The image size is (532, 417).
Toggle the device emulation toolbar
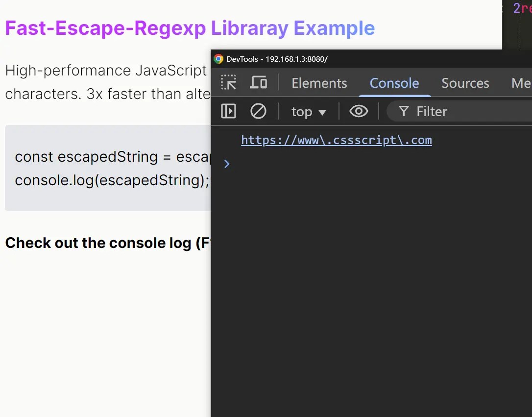(x=259, y=83)
